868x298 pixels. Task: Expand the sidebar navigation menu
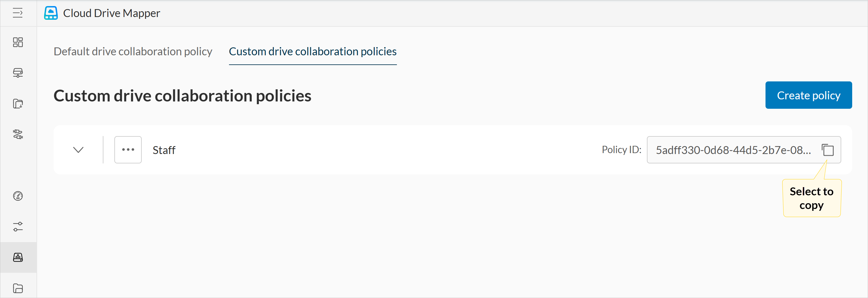coord(18,13)
